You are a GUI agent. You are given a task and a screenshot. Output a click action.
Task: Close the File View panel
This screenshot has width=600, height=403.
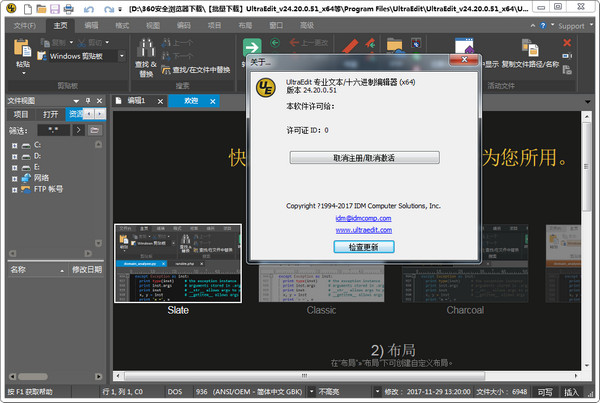pyautogui.click(x=98, y=101)
